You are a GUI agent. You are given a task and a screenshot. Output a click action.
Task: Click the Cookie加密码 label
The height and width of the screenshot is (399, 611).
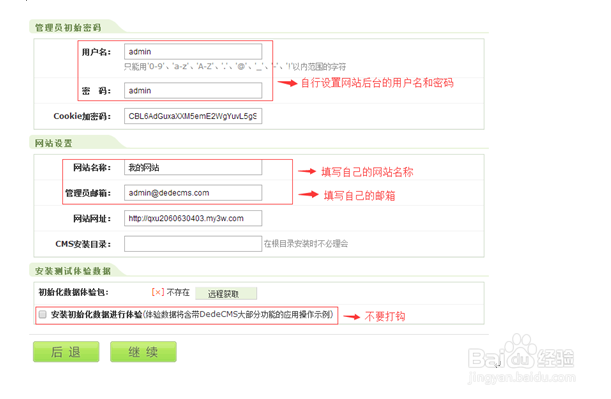tap(82, 116)
